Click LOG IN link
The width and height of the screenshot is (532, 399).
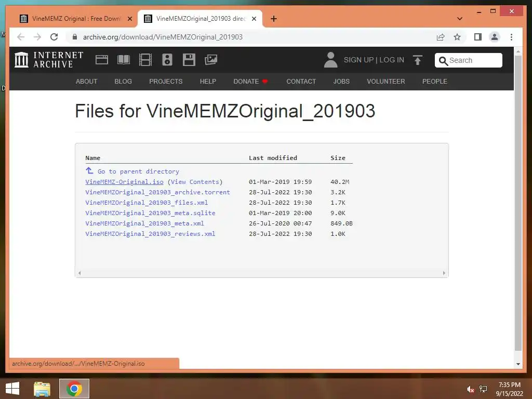tap(392, 60)
